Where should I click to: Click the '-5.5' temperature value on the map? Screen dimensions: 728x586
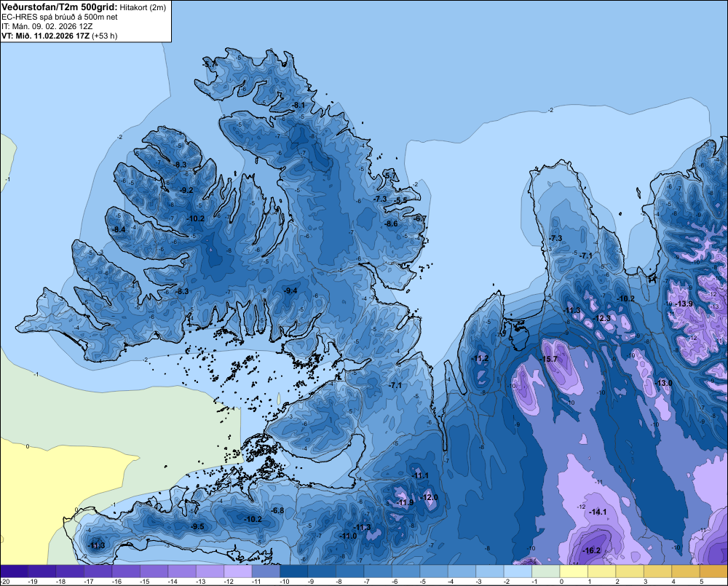[401, 200]
